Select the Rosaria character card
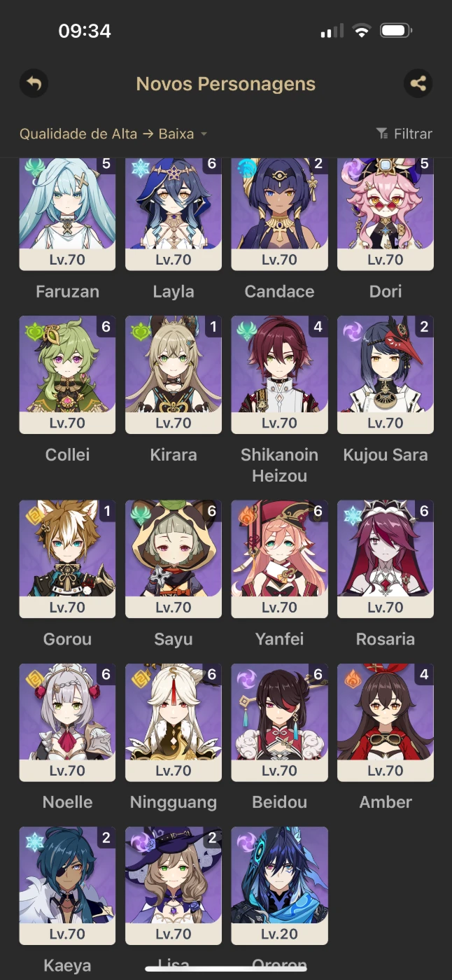The height and width of the screenshot is (980, 452). 386,559
